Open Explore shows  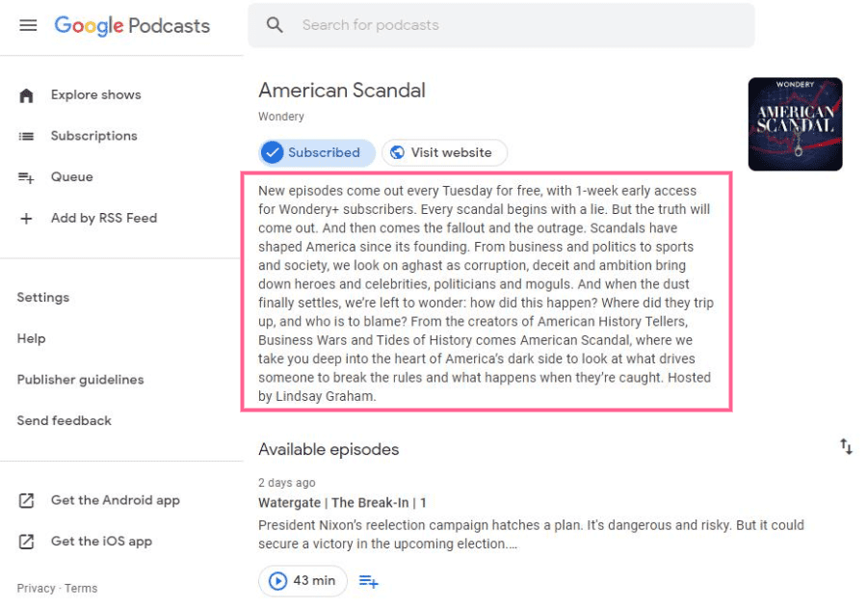80,94
